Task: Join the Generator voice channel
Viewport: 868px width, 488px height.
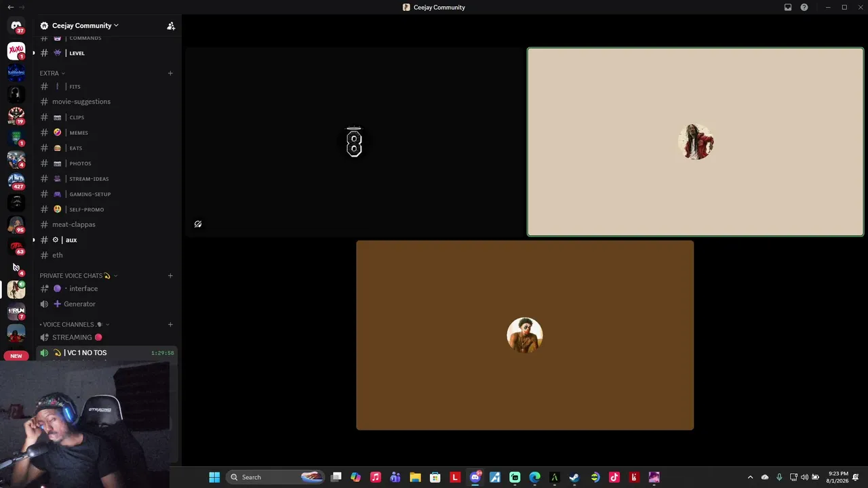Action: click(x=106, y=304)
